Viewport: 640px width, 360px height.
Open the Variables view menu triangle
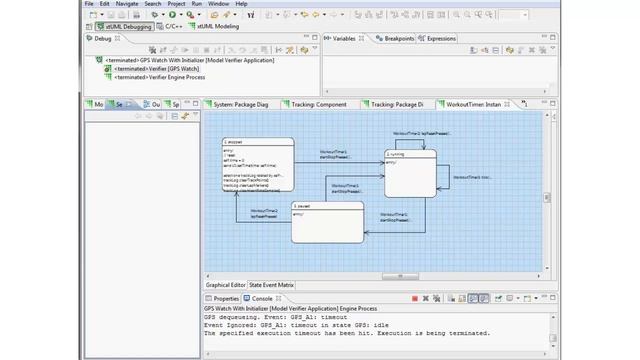pyautogui.click(x=553, y=49)
